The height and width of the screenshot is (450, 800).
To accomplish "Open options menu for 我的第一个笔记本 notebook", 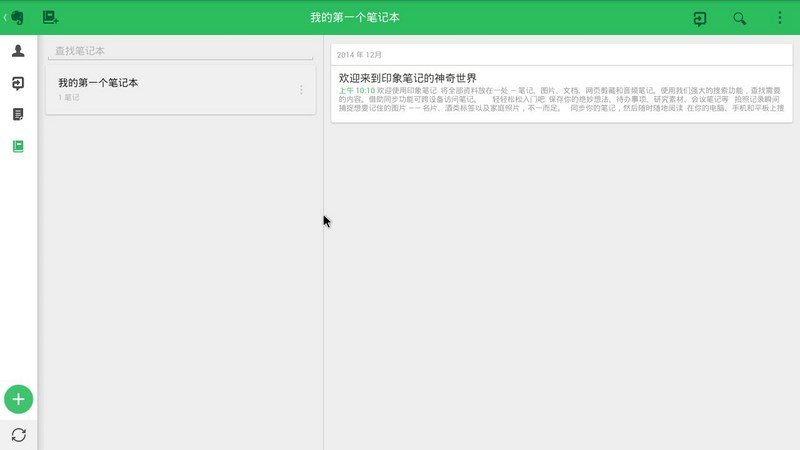I will pyautogui.click(x=301, y=90).
